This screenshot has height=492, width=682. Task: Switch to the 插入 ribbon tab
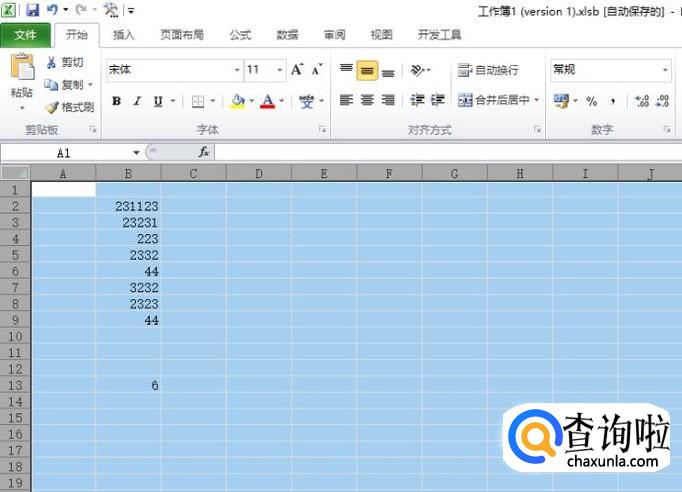(124, 35)
